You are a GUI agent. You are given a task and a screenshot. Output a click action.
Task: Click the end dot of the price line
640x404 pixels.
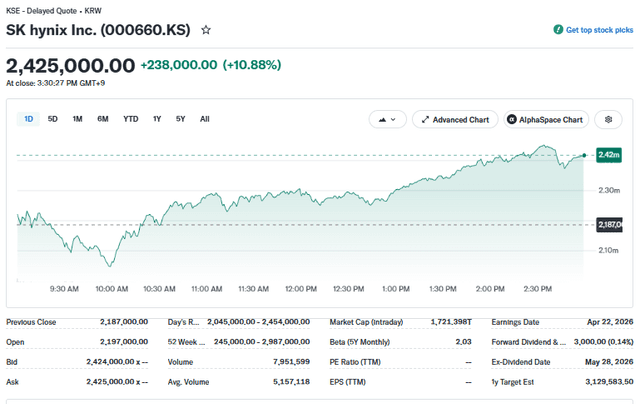(584, 155)
